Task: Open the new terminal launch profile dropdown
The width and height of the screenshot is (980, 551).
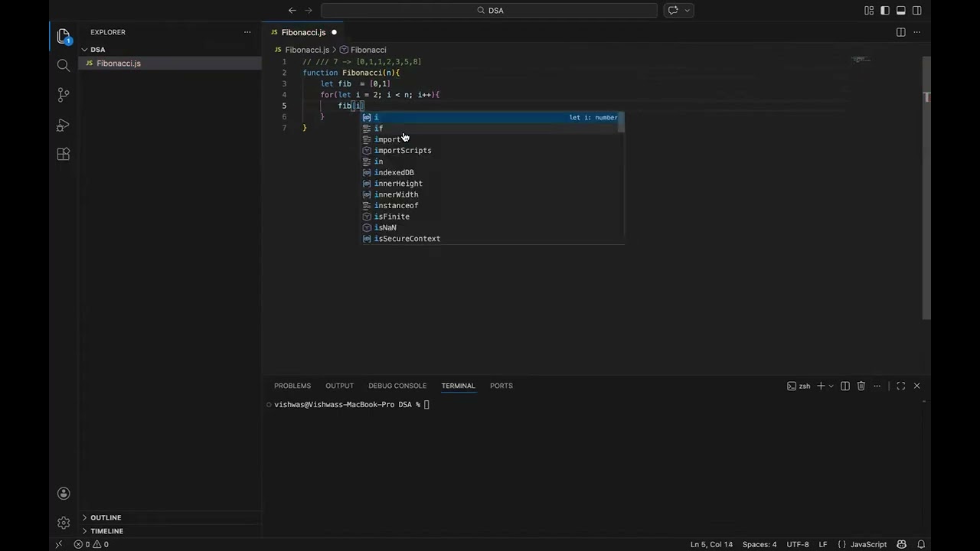Action: tap(831, 386)
